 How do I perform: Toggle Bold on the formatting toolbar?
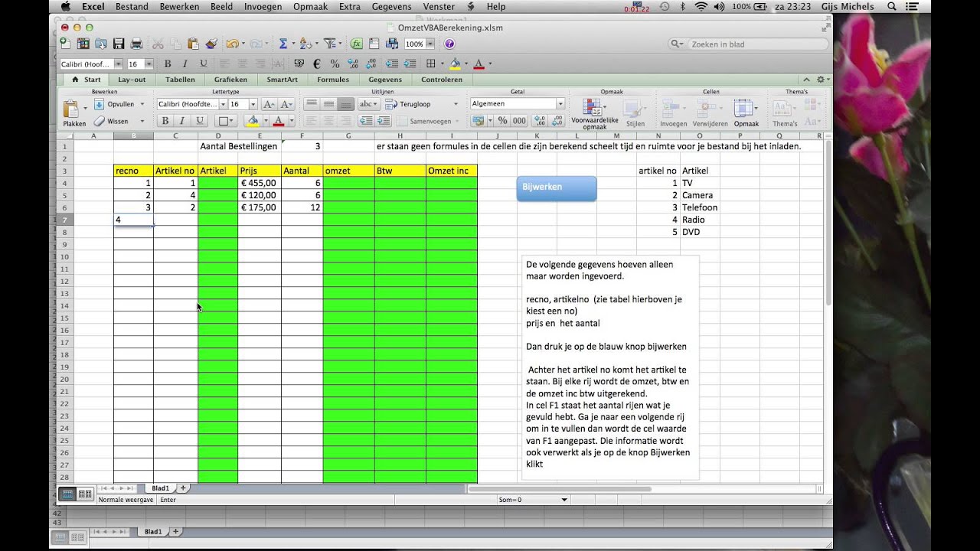pos(167,64)
